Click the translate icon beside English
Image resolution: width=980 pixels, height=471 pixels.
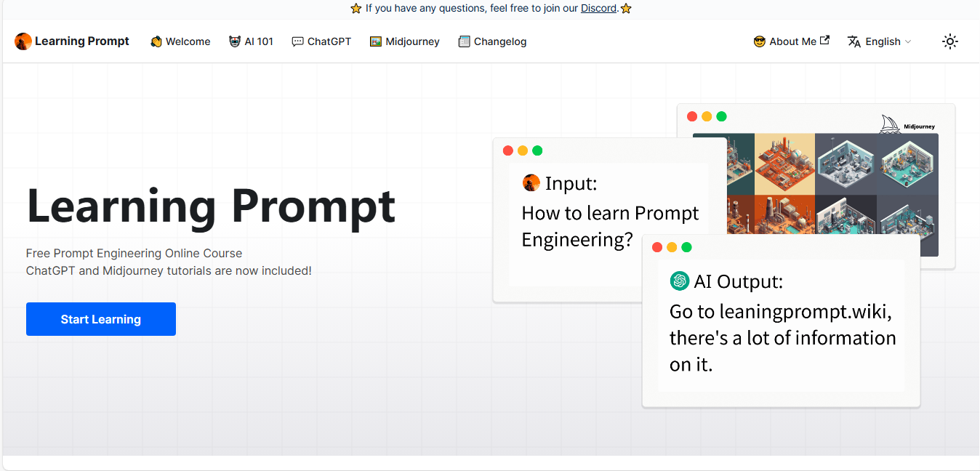[x=854, y=41]
